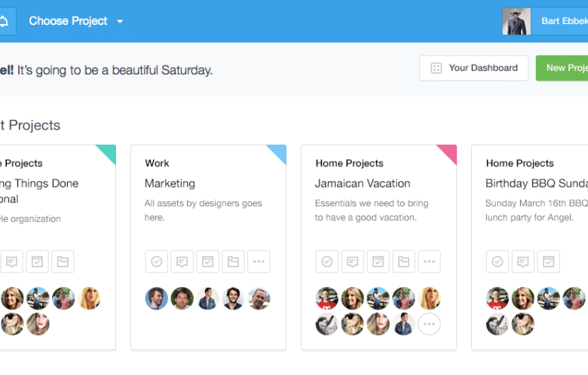Click the green New Project button

565,68
